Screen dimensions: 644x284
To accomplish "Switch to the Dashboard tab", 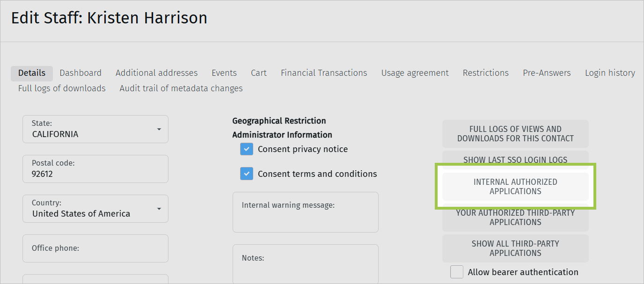I will click(80, 73).
